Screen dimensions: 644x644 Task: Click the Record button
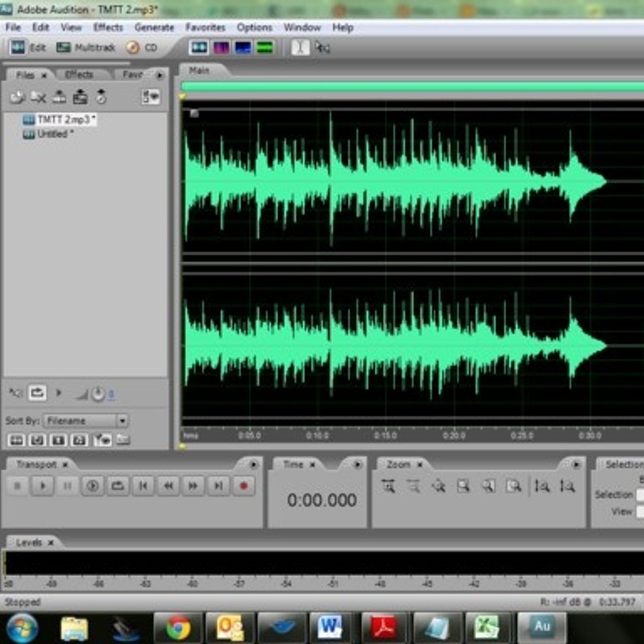pyautogui.click(x=244, y=486)
